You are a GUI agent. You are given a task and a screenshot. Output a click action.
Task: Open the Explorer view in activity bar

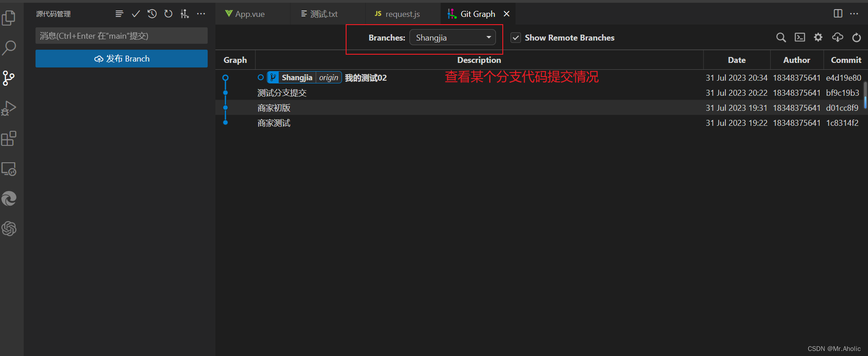9,18
